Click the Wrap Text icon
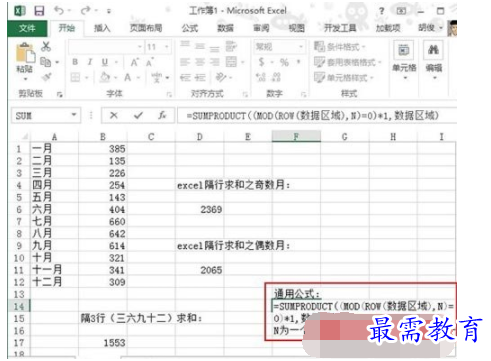The image size is (491, 361). tap(231, 46)
